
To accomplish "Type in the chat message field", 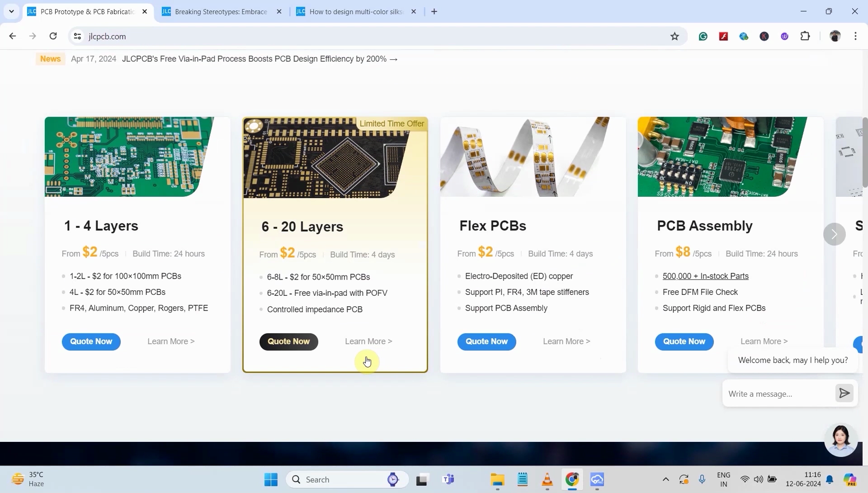I will tap(778, 393).
